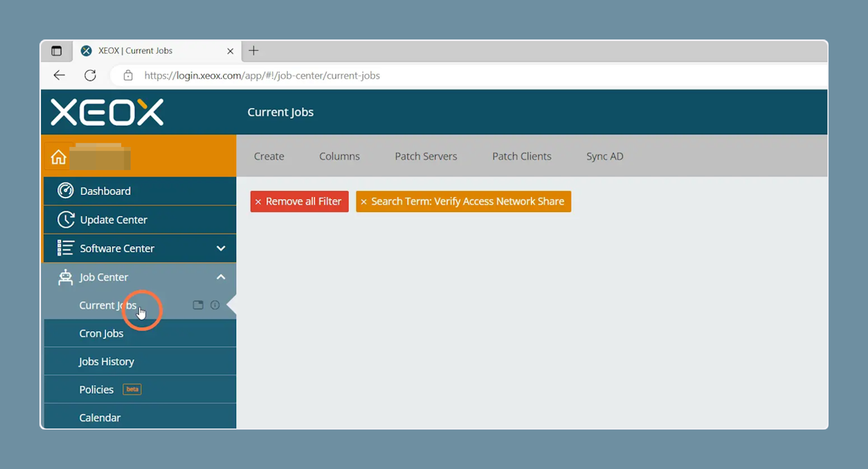Open the Dashboard gauge icon
Image resolution: width=868 pixels, height=469 pixels.
[x=65, y=191]
